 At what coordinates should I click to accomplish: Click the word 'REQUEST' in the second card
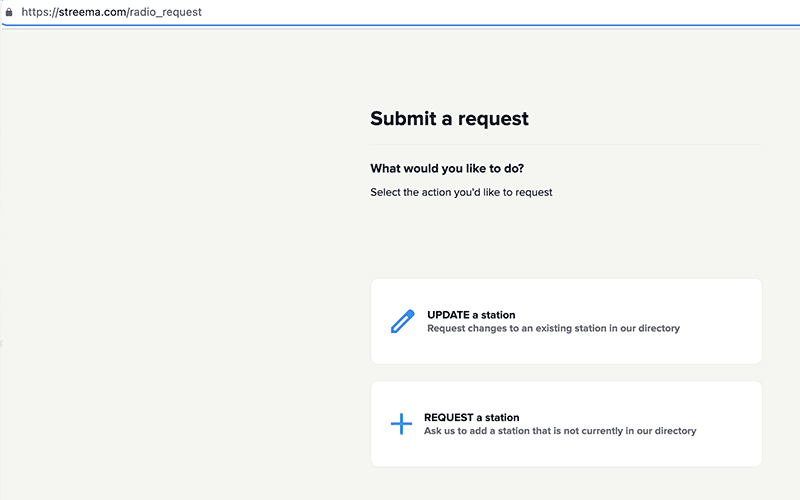tap(449, 417)
